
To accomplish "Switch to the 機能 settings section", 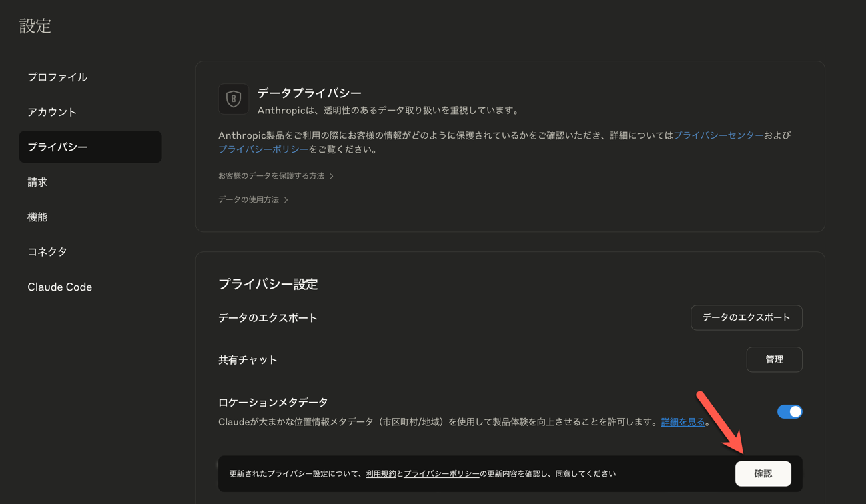I will click(x=37, y=217).
